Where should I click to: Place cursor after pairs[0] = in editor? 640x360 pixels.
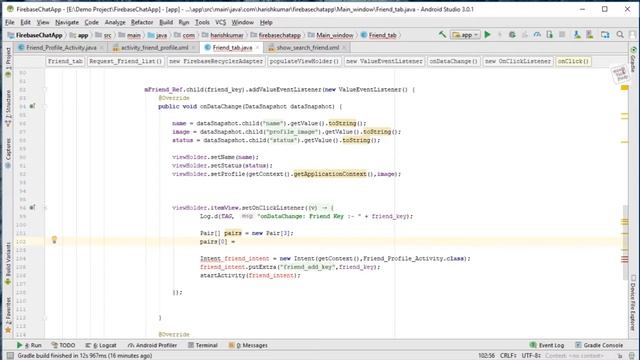(236, 242)
